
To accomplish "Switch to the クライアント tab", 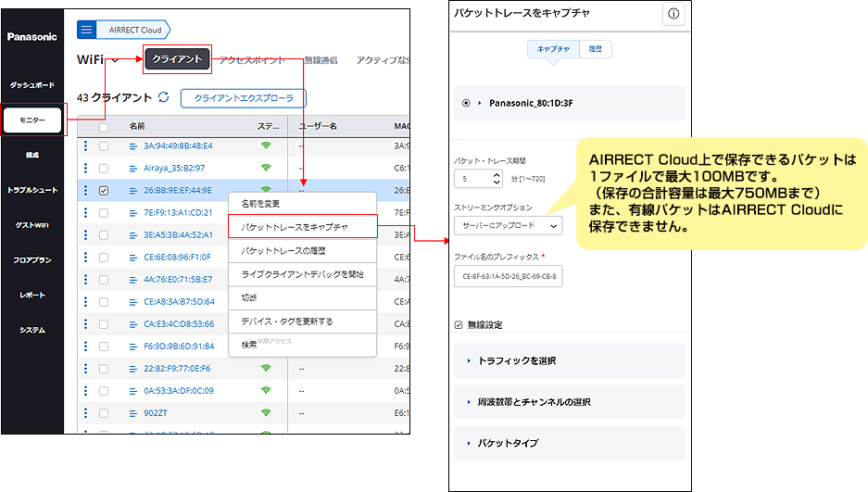I will coord(177,59).
